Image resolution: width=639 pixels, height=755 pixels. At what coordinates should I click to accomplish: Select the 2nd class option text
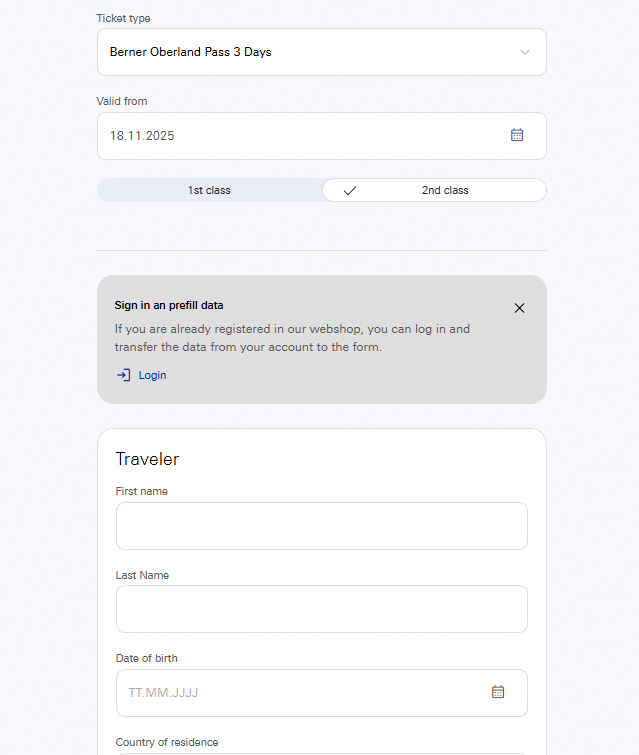[x=445, y=190]
